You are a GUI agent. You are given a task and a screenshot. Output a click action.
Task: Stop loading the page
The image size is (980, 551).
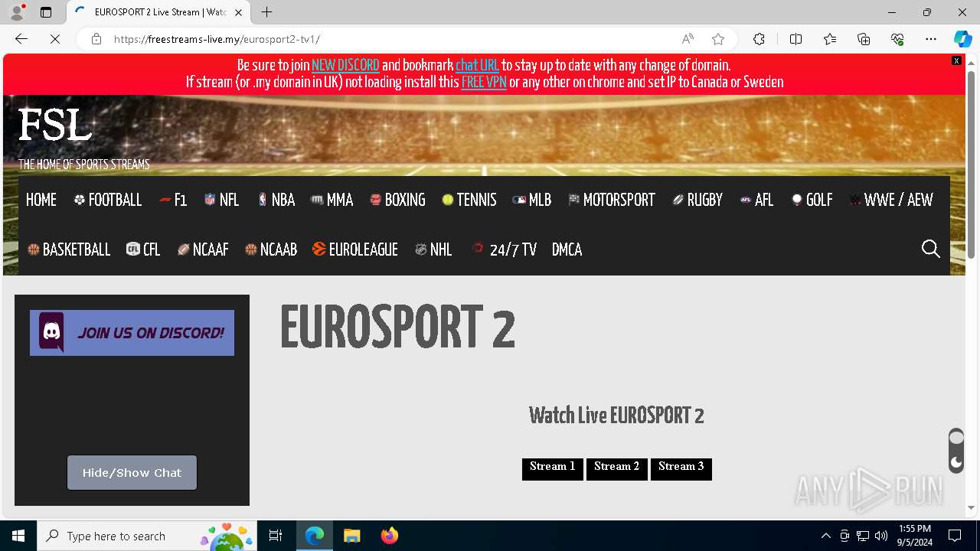tap(55, 39)
